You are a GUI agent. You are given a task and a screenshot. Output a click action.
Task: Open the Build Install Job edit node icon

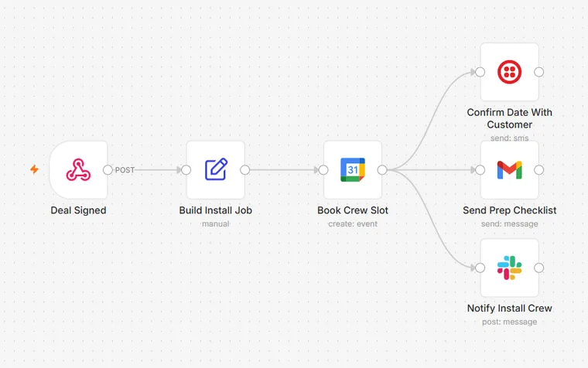(216, 170)
